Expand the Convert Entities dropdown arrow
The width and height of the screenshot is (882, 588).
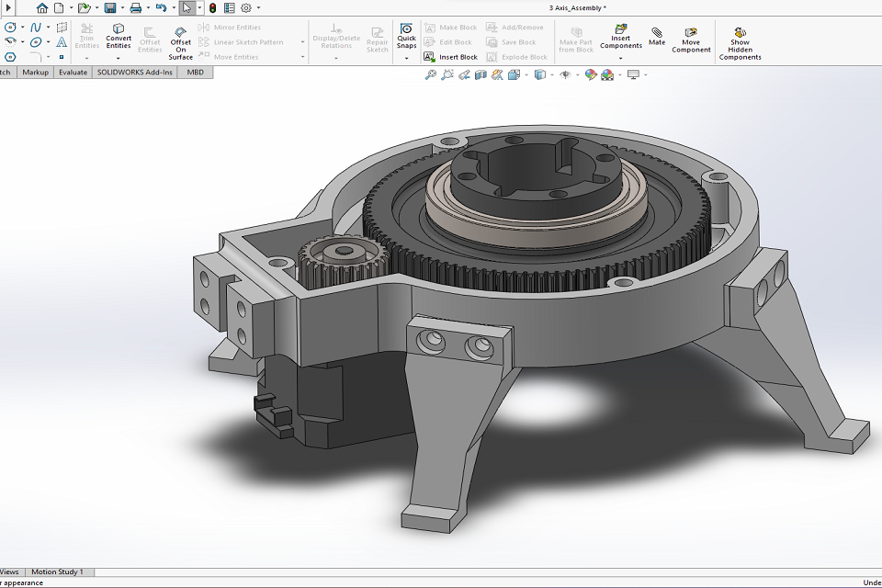(119, 58)
